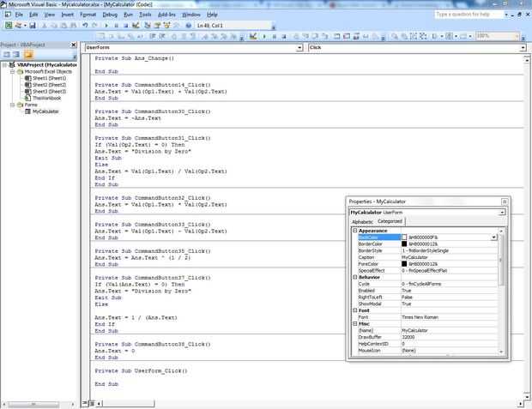The height and width of the screenshot is (409, 532).
Task: Click Toggle Folders icon in Project panel
Action: point(30,55)
